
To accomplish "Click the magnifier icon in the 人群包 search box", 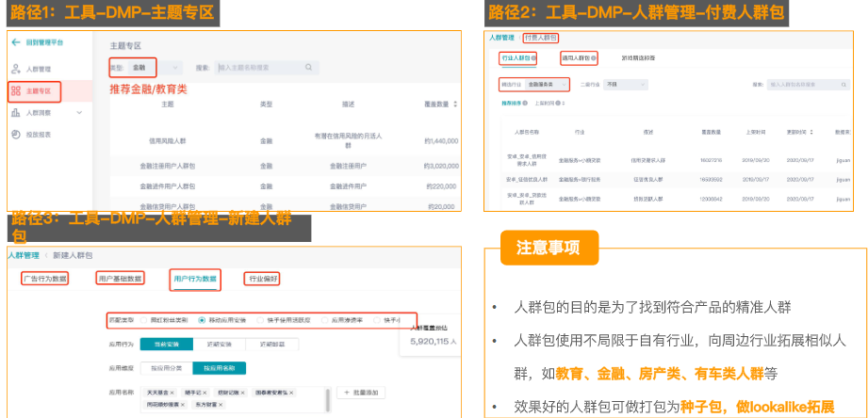I will (843, 85).
